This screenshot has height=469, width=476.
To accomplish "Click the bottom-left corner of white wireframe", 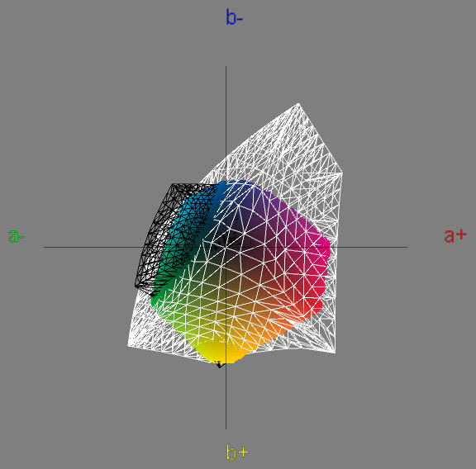I will (128, 346).
